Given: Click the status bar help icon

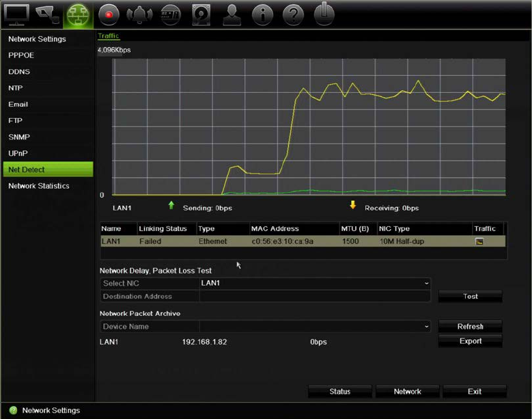Looking at the screenshot, I should pos(13,410).
